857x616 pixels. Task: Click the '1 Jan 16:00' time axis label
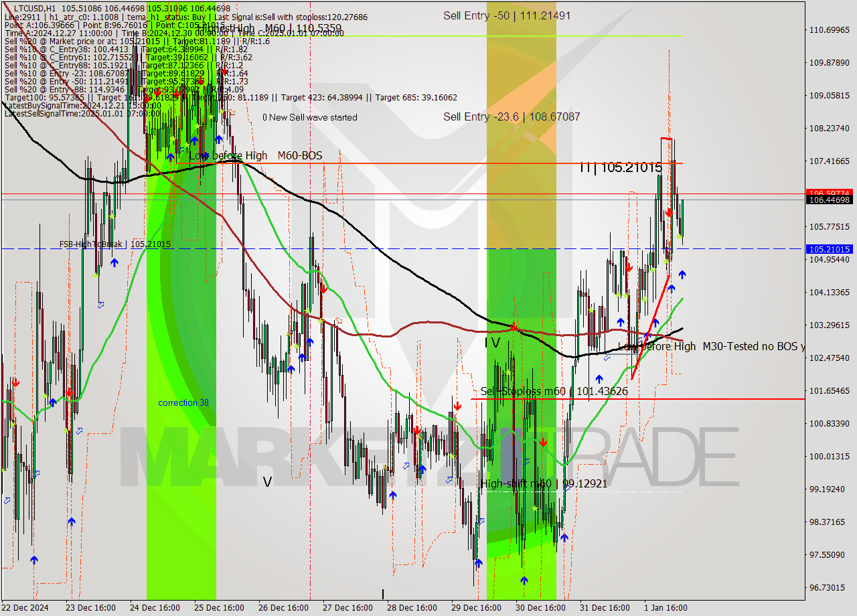[x=666, y=608]
